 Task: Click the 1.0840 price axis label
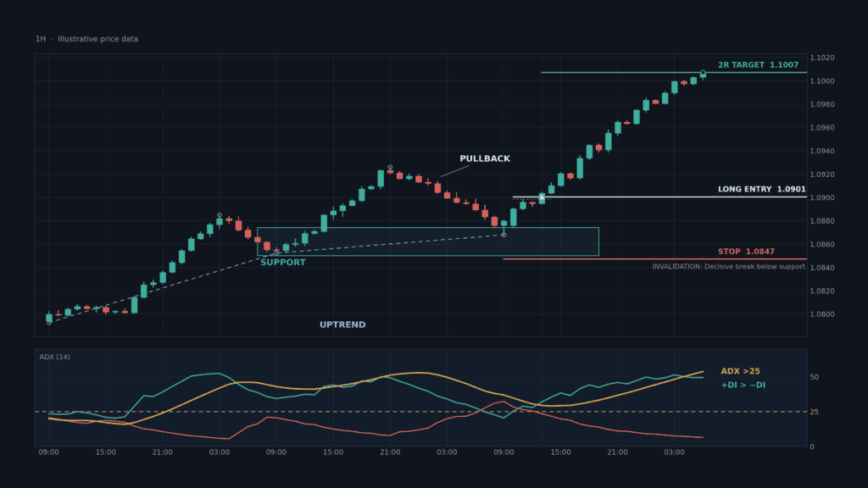click(822, 268)
